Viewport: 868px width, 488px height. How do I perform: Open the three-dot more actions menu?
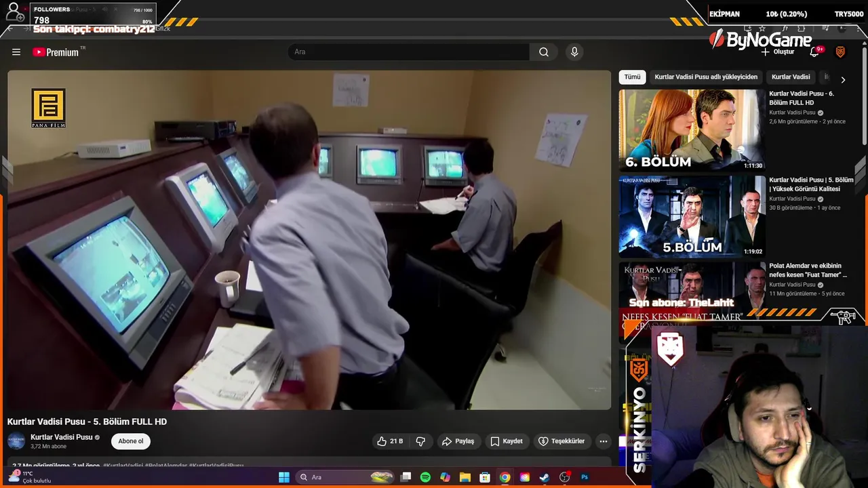603,441
